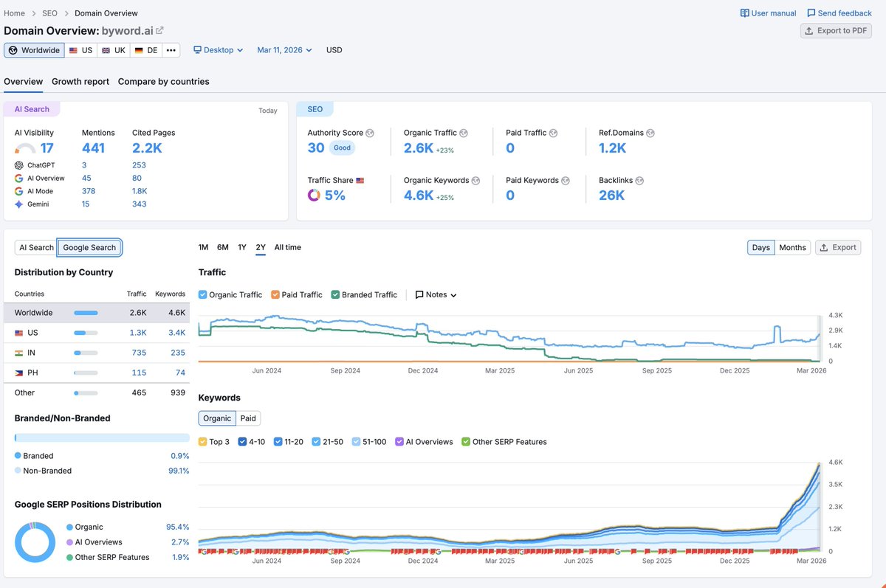Click info icon next to Paid Traffic

click(553, 134)
